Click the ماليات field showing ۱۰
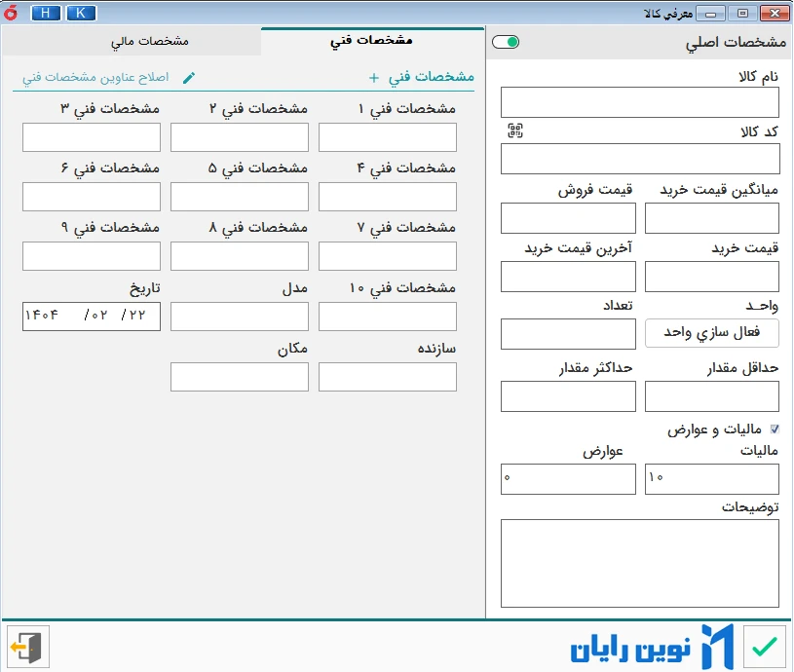This screenshot has width=794, height=672. pos(711,479)
